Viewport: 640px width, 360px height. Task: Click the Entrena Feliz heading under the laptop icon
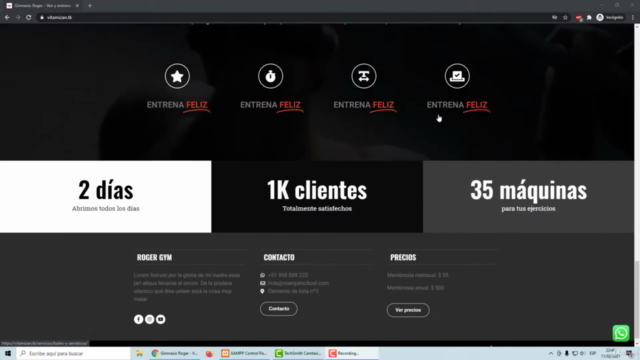click(x=457, y=105)
